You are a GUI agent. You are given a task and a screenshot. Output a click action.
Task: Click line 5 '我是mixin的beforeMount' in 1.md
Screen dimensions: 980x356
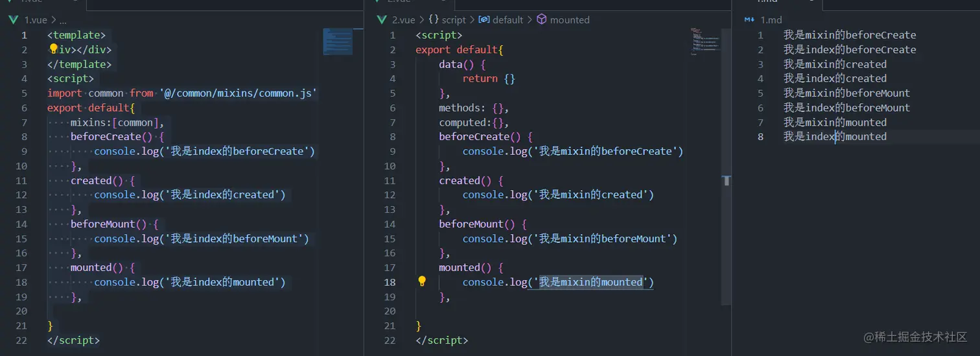coord(846,93)
